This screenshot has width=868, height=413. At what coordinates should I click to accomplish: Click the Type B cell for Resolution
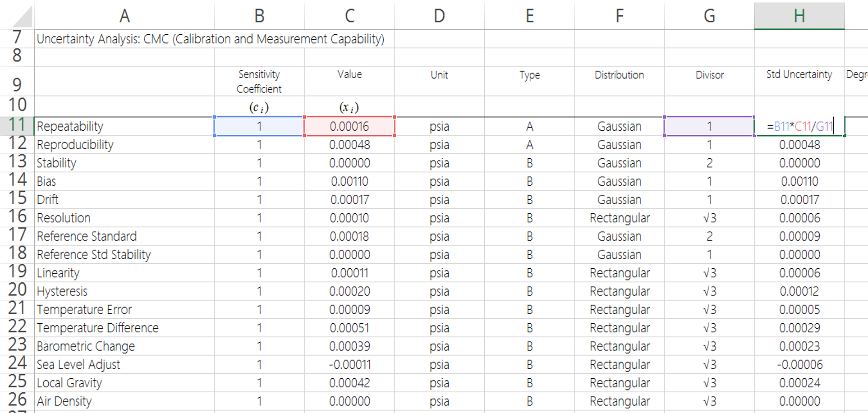[x=529, y=218]
